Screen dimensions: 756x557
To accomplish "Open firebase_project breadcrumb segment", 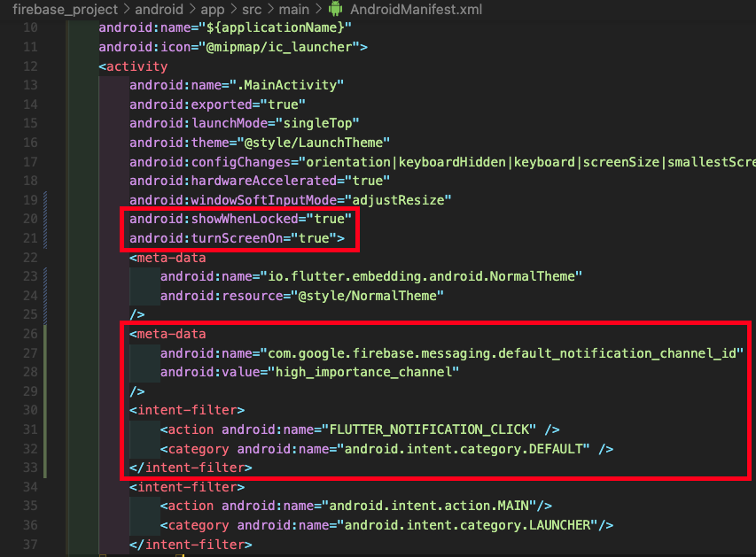I will (x=65, y=9).
